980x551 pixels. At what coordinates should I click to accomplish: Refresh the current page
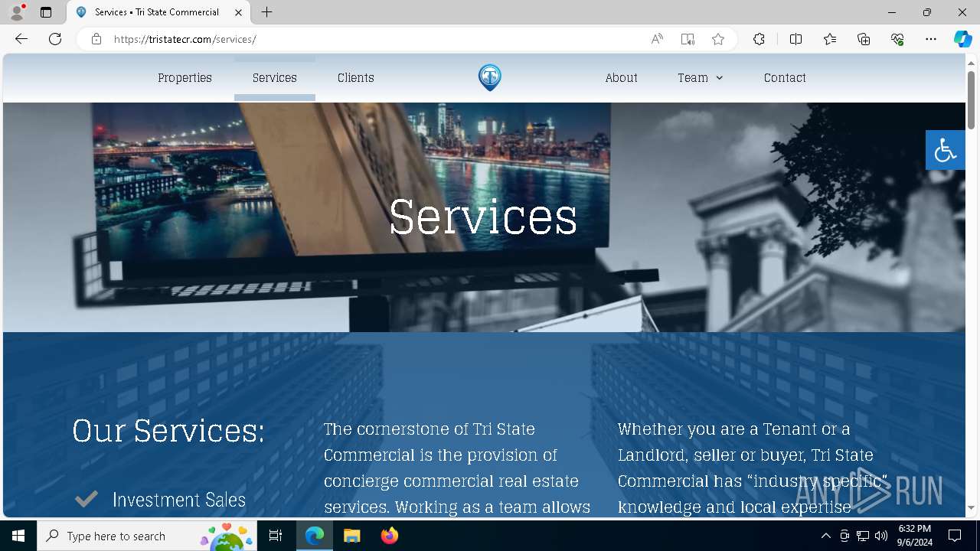coord(55,39)
